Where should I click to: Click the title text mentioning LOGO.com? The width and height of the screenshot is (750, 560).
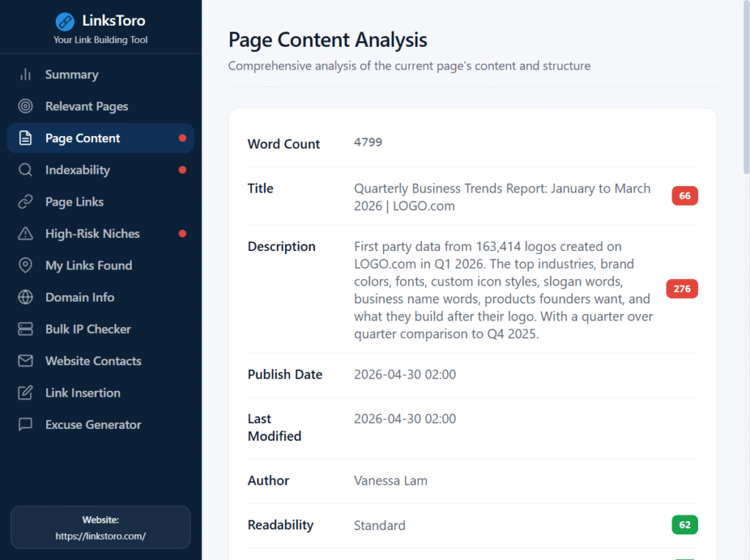click(x=502, y=197)
